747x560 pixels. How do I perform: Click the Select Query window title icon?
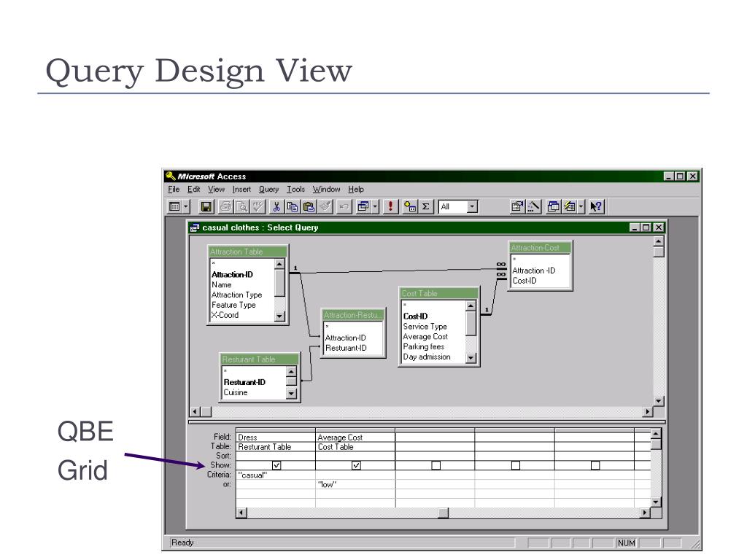(x=194, y=227)
